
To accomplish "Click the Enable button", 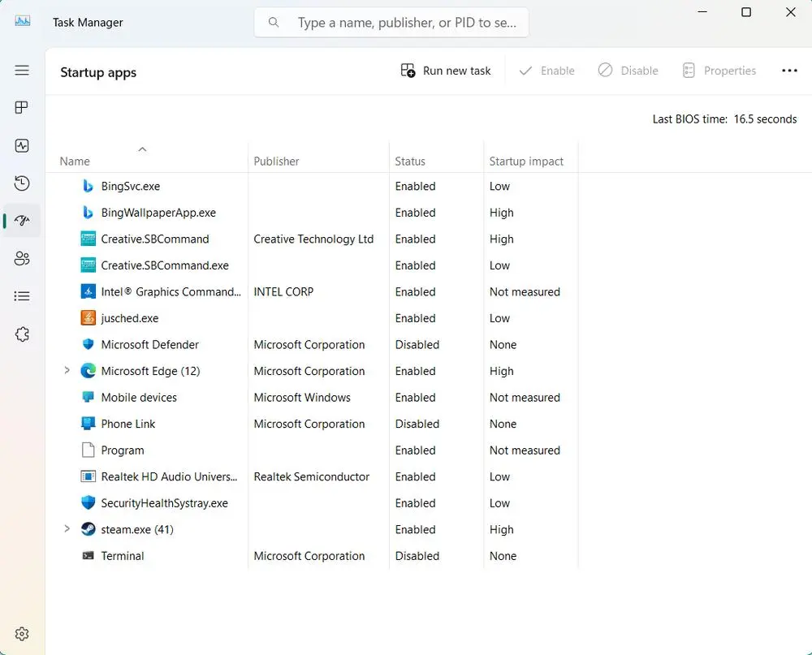I will pyautogui.click(x=546, y=71).
